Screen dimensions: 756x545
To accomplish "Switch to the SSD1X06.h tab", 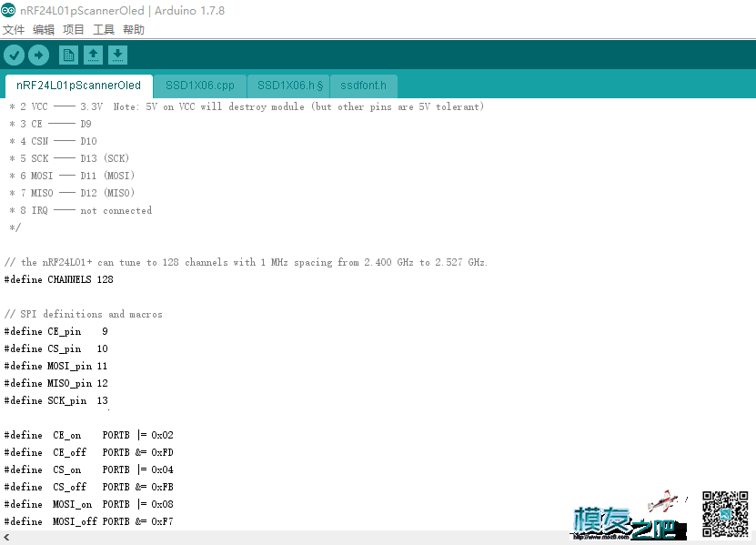I will (288, 86).
